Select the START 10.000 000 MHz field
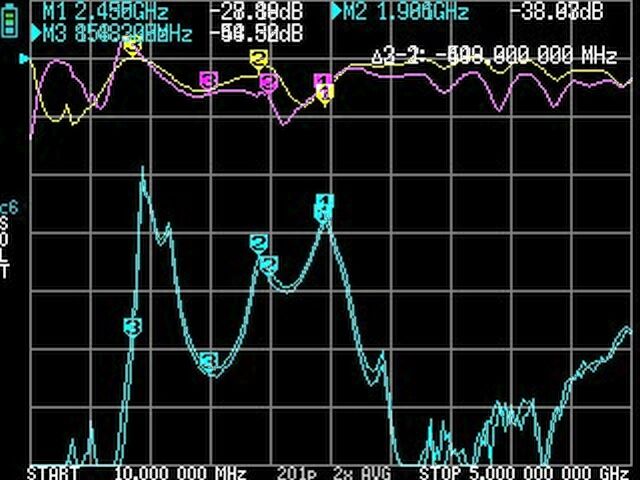Viewport: 640px width, 480px height. tap(136, 473)
